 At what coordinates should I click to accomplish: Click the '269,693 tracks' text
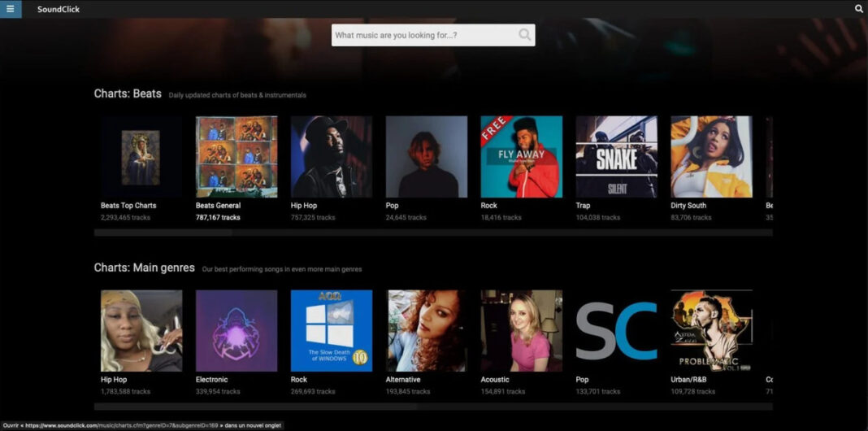313,392
